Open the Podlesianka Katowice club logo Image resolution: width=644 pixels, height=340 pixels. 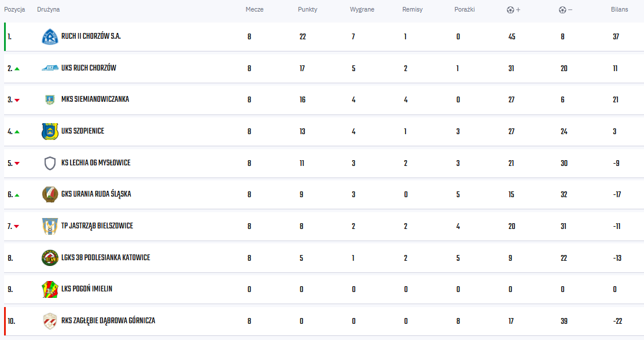coord(50,258)
